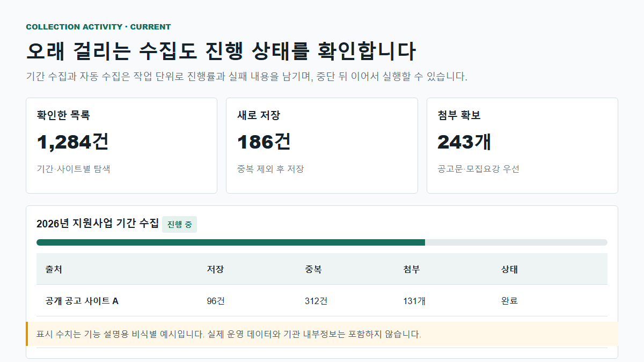Click the 'COLLECTION ACTIVITY · CURRENT' label
The width and height of the screenshot is (644, 362).
pos(98,27)
